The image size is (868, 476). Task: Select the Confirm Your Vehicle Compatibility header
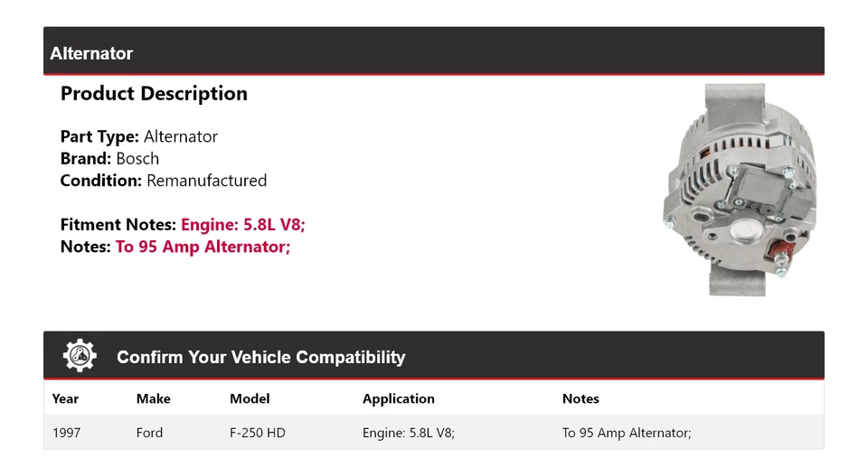pos(260,357)
